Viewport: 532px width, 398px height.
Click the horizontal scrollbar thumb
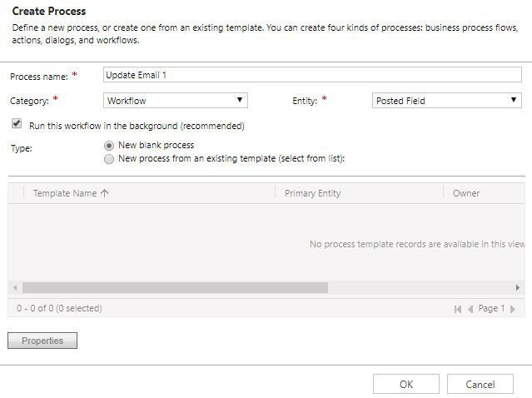(175, 288)
